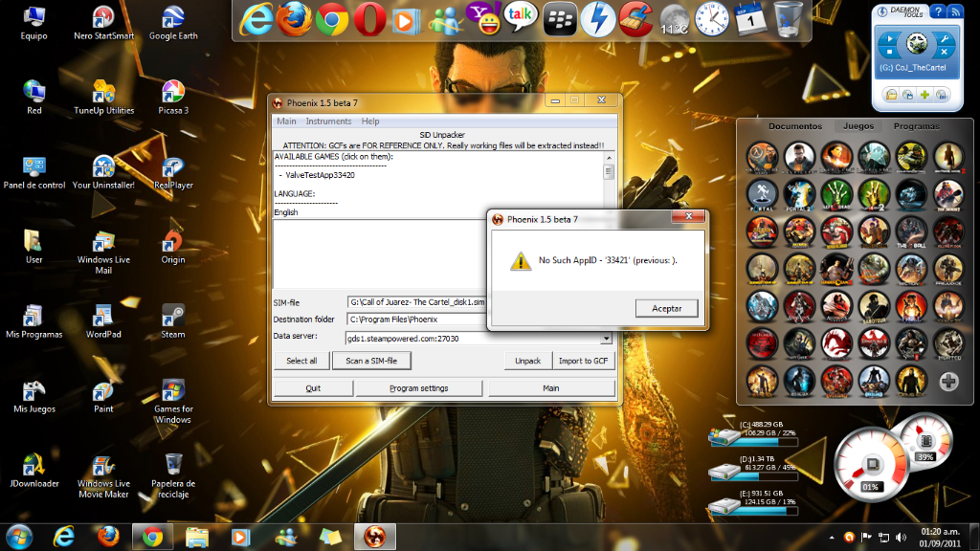Click the CPU meter gadget dial
The height and width of the screenshot is (551, 980).
(871, 466)
